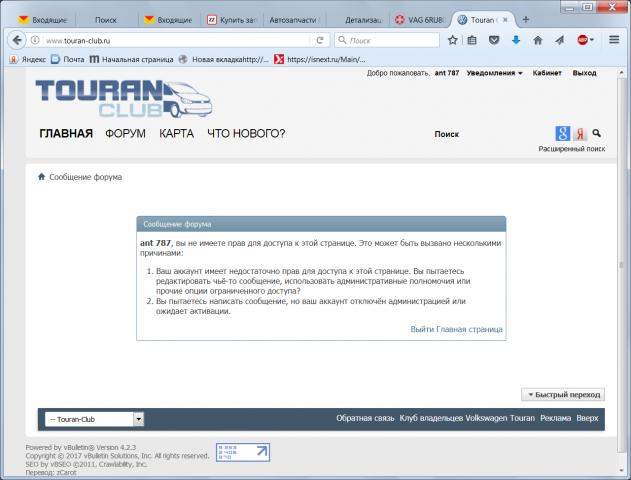This screenshot has height=480, width=631.
Task: Open КАРТА site menu
Action: click(176, 133)
